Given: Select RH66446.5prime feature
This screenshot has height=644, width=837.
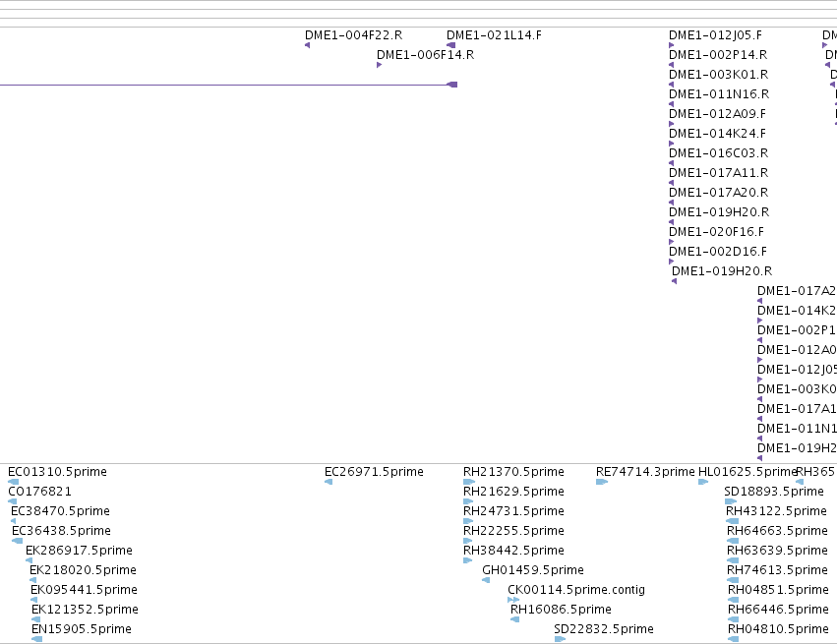Looking at the screenshot, I should 778,610.
